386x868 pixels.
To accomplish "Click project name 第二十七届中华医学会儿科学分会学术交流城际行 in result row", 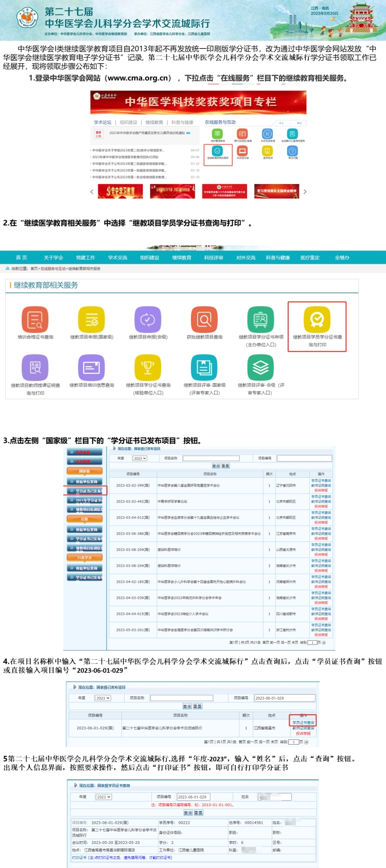I will click(162, 728).
